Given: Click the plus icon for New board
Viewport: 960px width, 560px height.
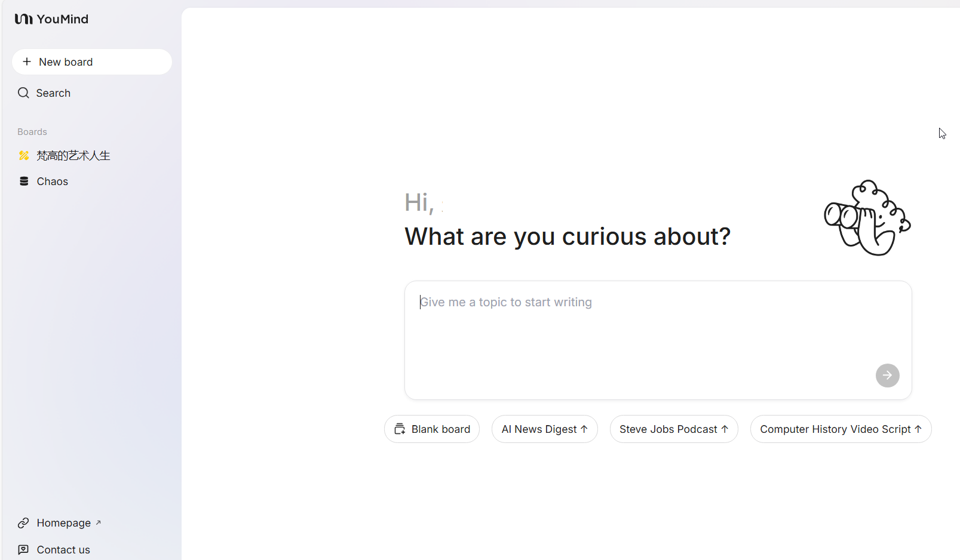Looking at the screenshot, I should (x=27, y=61).
